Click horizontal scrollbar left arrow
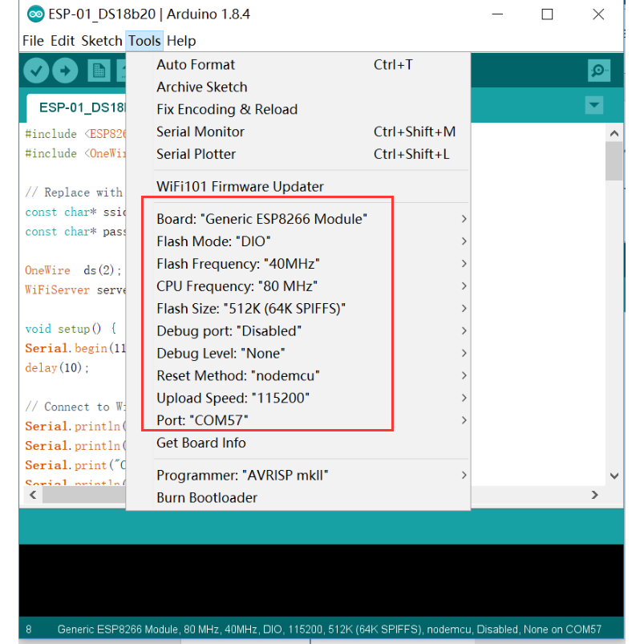The image size is (644, 644). tap(33, 496)
